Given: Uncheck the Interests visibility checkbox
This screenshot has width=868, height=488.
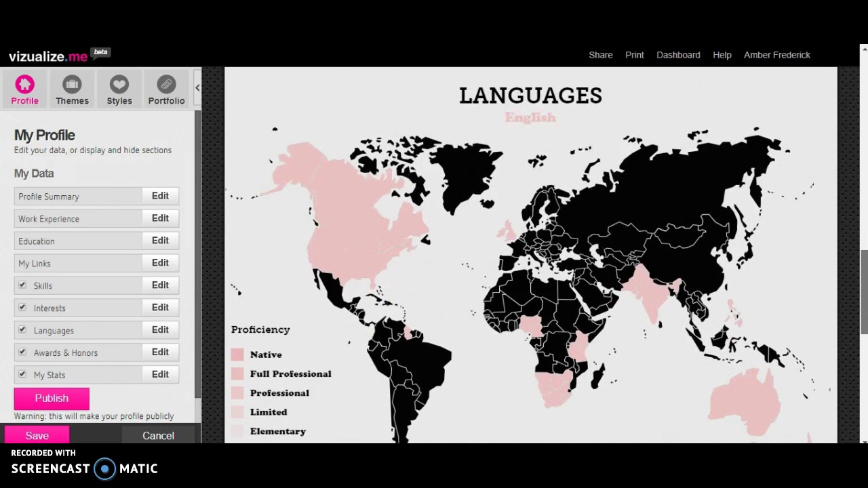Looking at the screenshot, I should 22,308.
